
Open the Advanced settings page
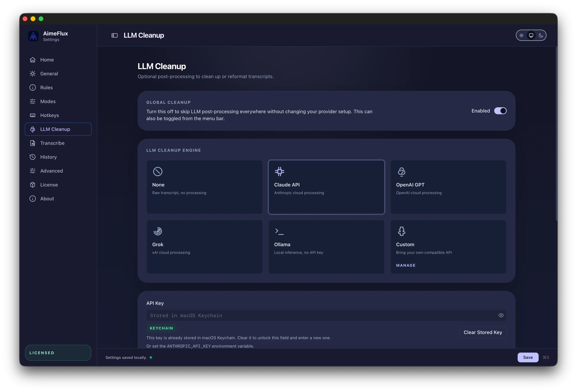(58, 171)
